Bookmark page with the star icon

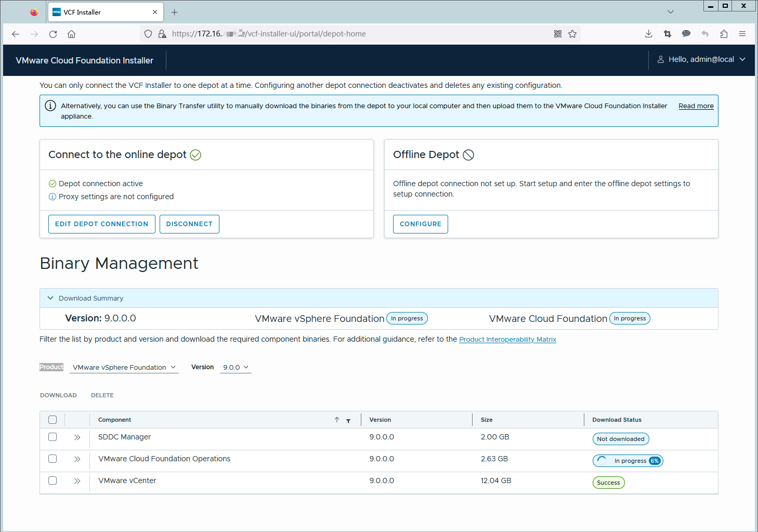click(x=572, y=34)
